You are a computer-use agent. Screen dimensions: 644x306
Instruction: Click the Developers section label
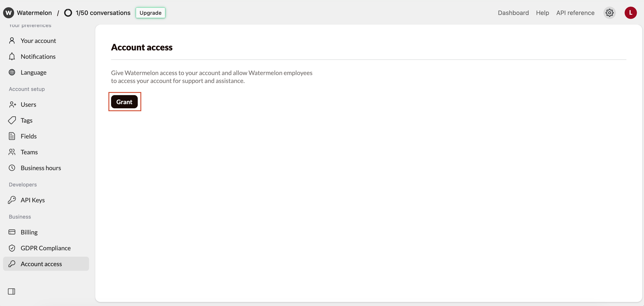coord(23,185)
